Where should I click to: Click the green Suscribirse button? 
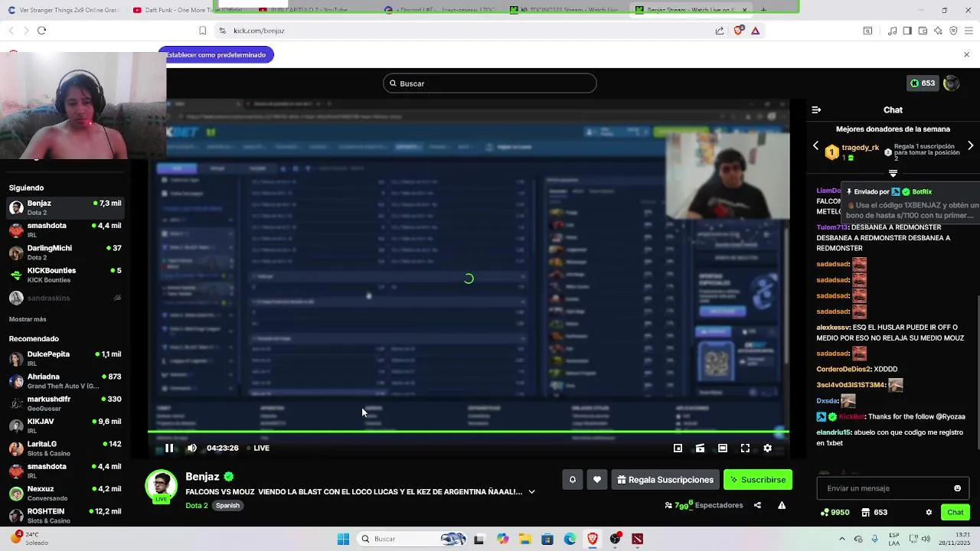[758, 480]
